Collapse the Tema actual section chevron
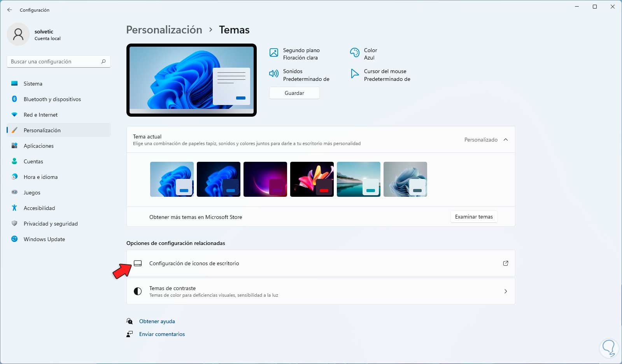 coord(506,140)
